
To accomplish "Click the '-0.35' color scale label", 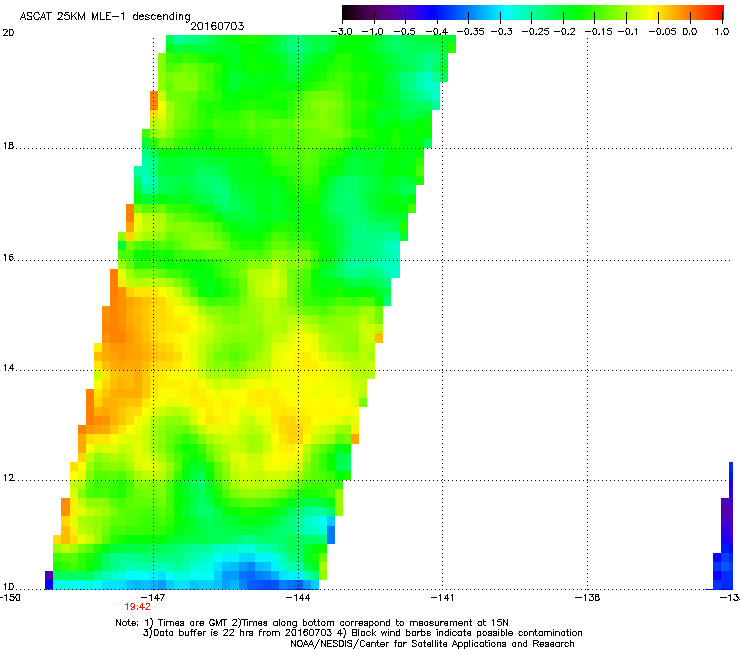I will (470, 32).
